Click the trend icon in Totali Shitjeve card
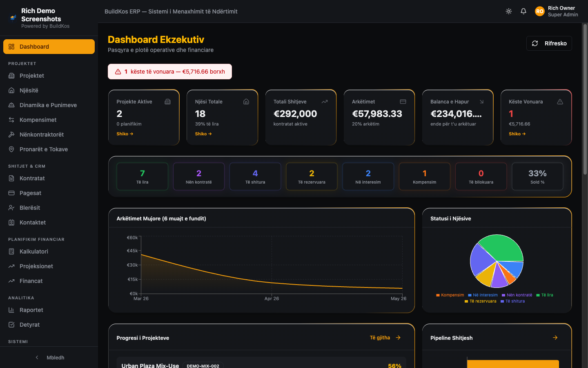This screenshot has height=368, width=588. click(x=325, y=101)
